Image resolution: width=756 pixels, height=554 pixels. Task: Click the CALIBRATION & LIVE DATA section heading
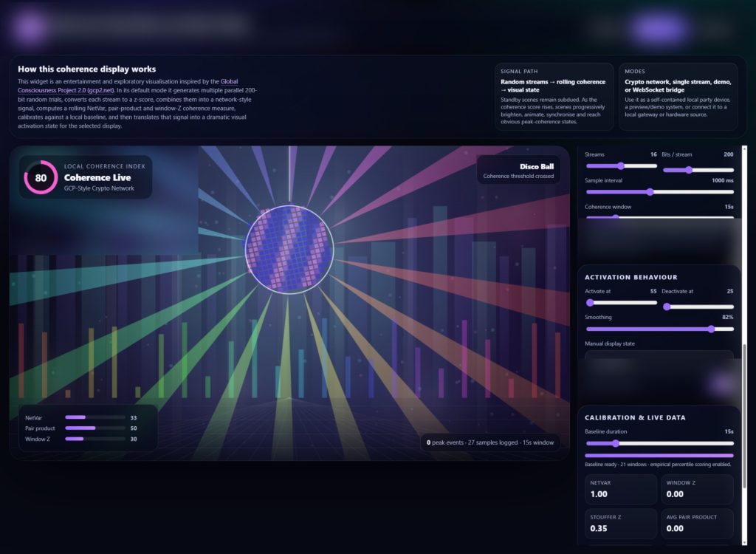635,418
